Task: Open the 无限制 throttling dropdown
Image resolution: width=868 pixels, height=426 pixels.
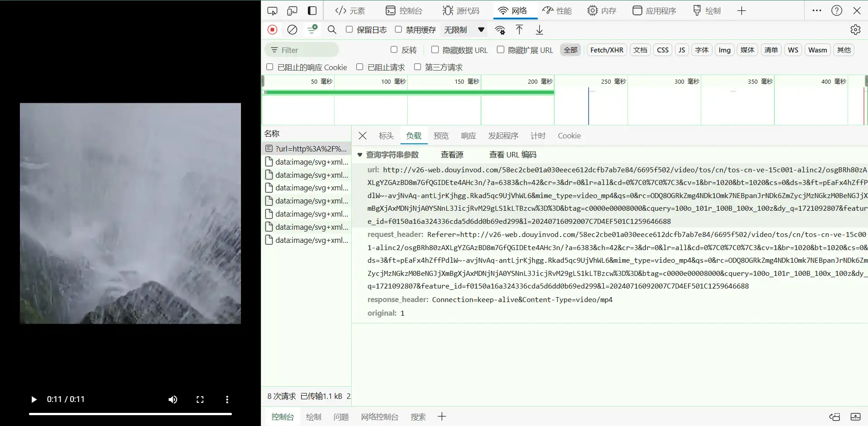Action: (x=464, y=30)
